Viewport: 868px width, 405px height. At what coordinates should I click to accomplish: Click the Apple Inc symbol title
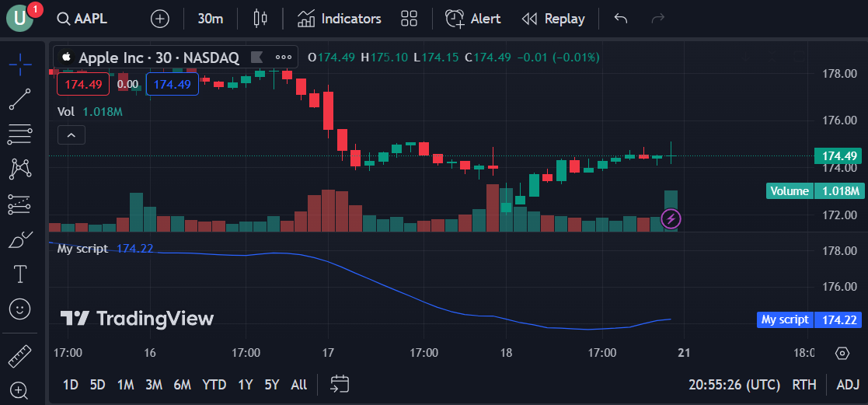pyautogui.click(x=159, y=57)
